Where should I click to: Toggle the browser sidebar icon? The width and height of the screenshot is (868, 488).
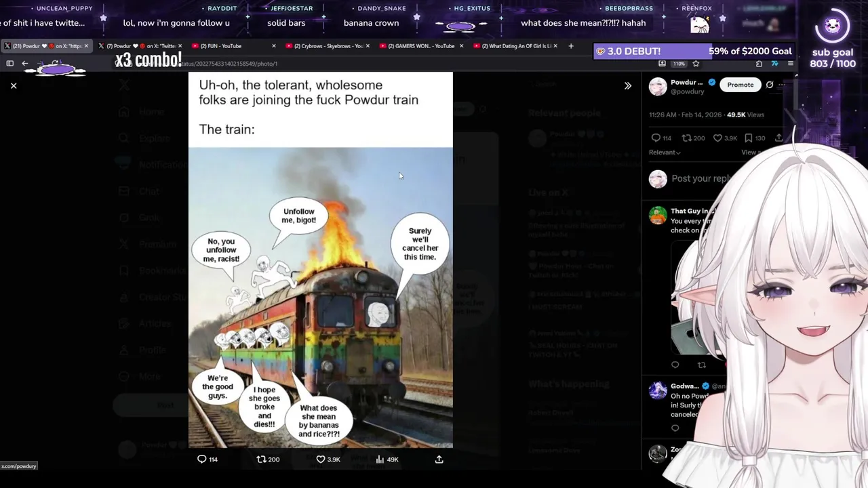[x=10, y=63]
